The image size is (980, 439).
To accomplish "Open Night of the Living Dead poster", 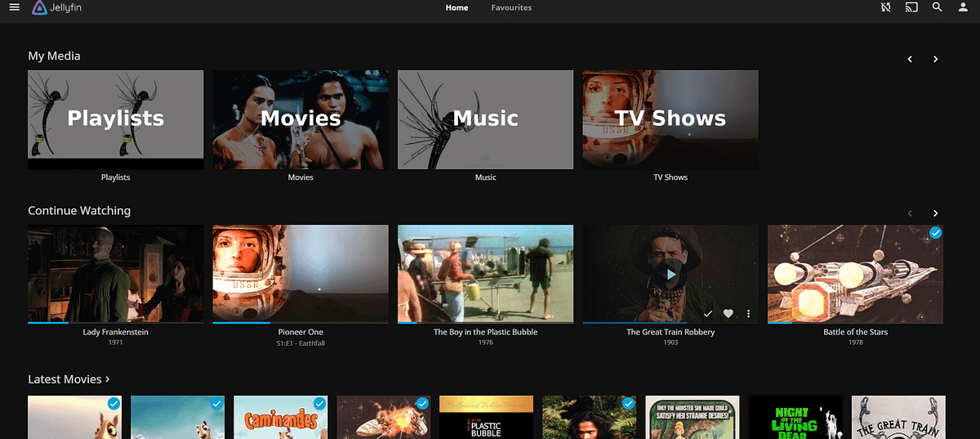I will tap(795, 418).
